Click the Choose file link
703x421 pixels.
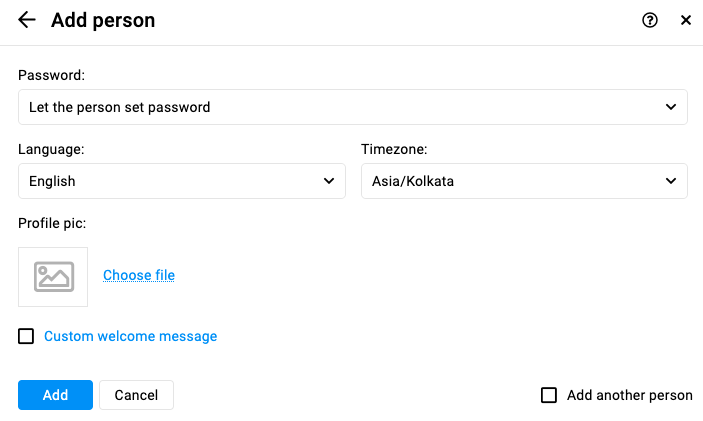(139, 275)
